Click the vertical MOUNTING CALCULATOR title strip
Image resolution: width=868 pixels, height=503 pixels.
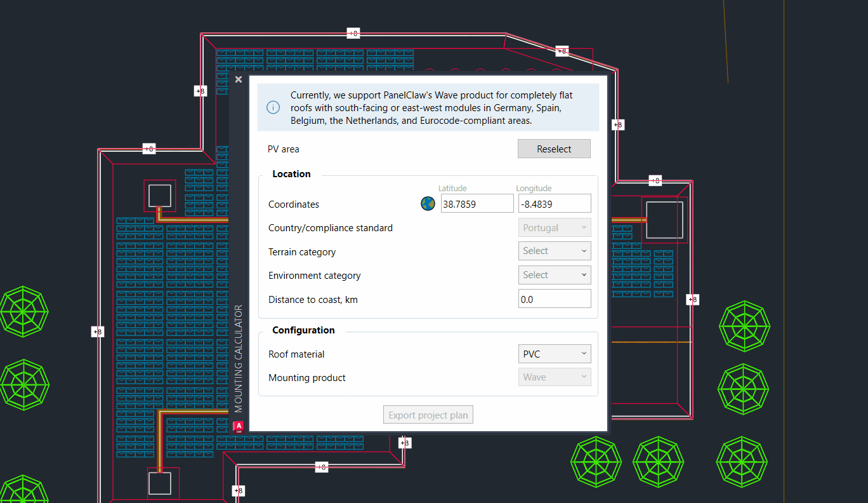(239, 359)
